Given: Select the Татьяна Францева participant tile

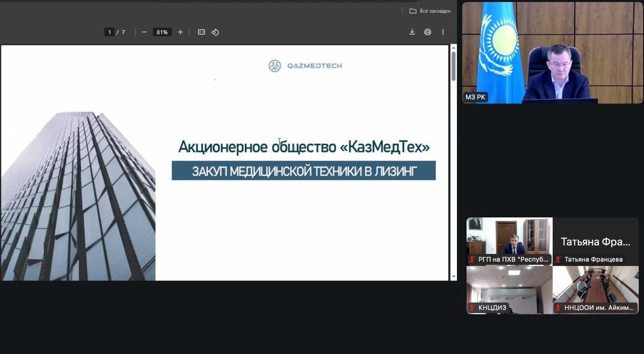Looking at the screenshot, I should click(x=595, y=241).
